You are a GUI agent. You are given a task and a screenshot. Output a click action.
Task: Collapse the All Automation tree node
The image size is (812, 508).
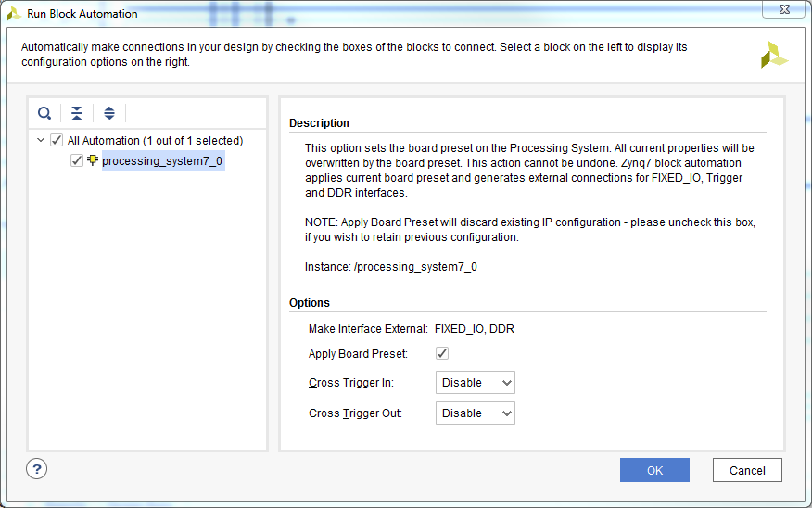[x=41, y=140]
